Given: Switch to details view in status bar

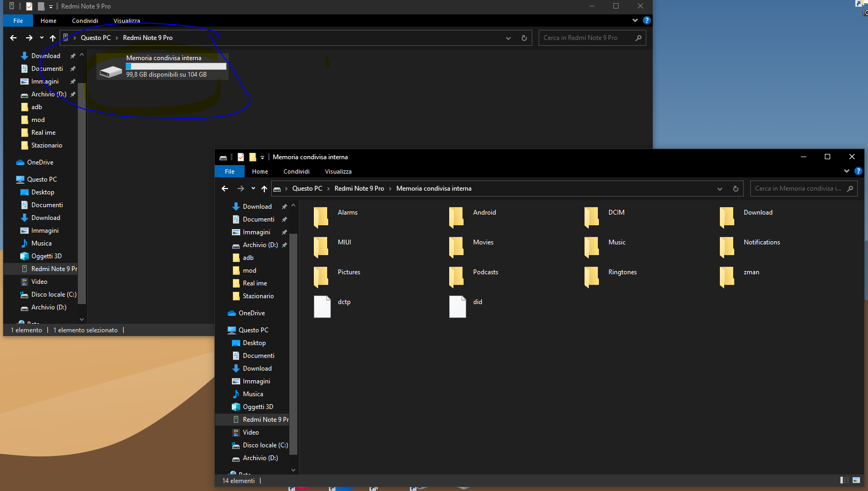Looking at the screenshot, I should tap(845, 480).
